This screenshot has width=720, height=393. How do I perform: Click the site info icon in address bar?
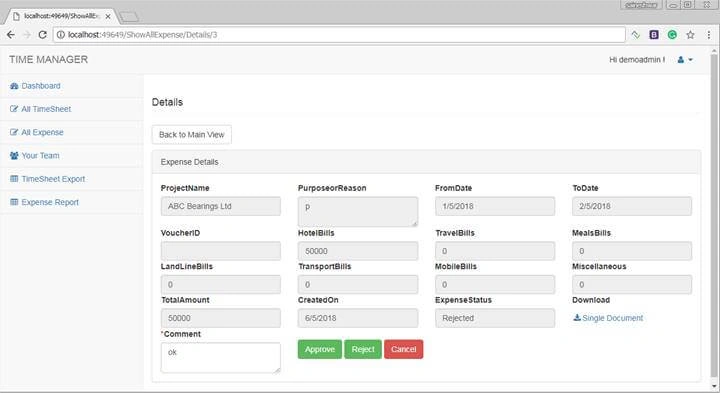click(x=61, y=35)
